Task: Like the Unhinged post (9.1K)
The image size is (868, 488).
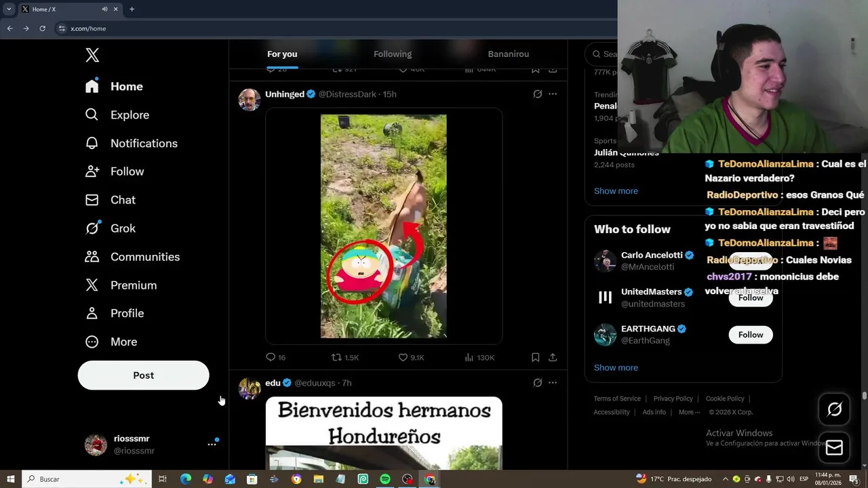Action: tap(411, 357)
